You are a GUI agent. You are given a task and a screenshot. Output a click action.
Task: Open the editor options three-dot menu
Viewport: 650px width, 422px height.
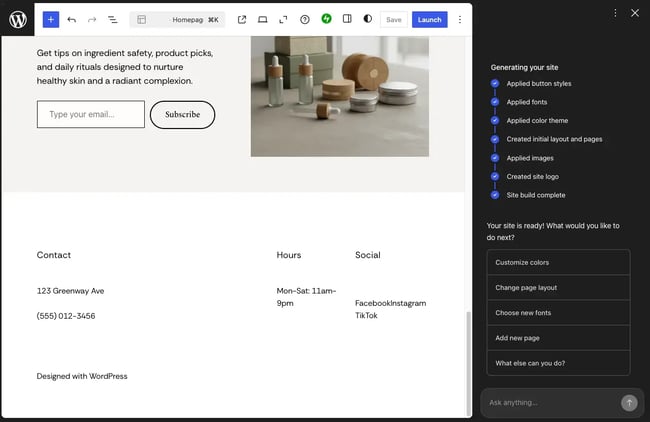coord(460,19)
